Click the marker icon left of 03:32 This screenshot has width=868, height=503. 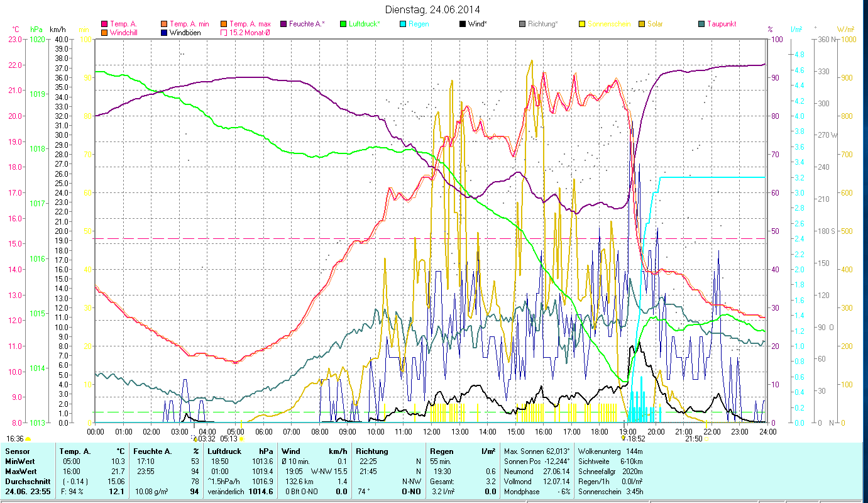click(x=194, y=438)
